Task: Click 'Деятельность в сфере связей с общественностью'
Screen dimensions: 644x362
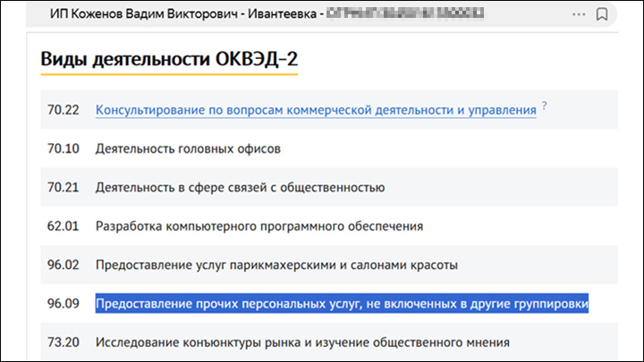Action: (x=240, y=187)
